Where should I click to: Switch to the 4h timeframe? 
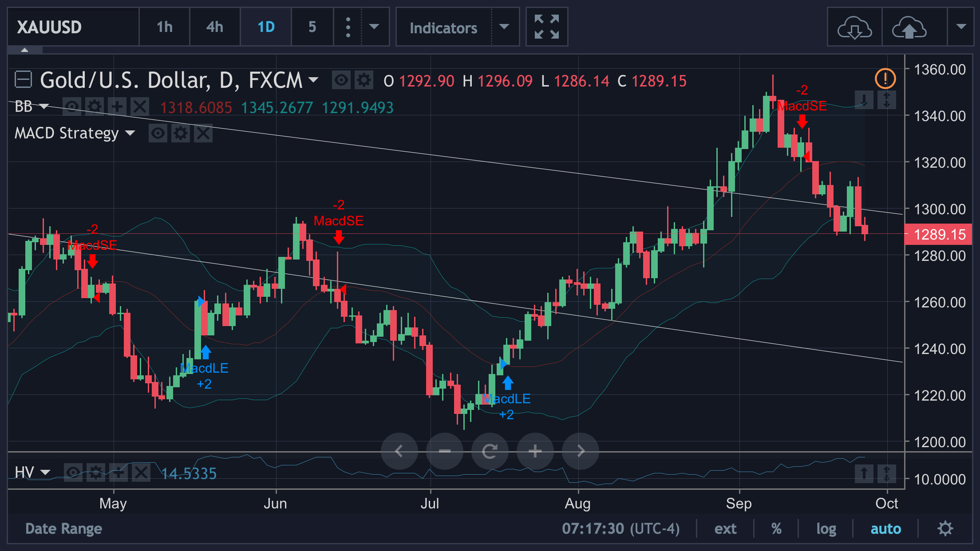click(215, 27)
